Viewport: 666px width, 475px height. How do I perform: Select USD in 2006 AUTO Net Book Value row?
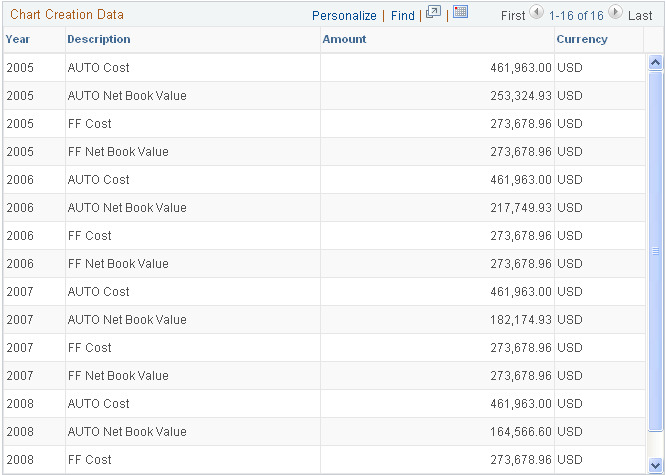pyautogui.click(x=570, y=208)
